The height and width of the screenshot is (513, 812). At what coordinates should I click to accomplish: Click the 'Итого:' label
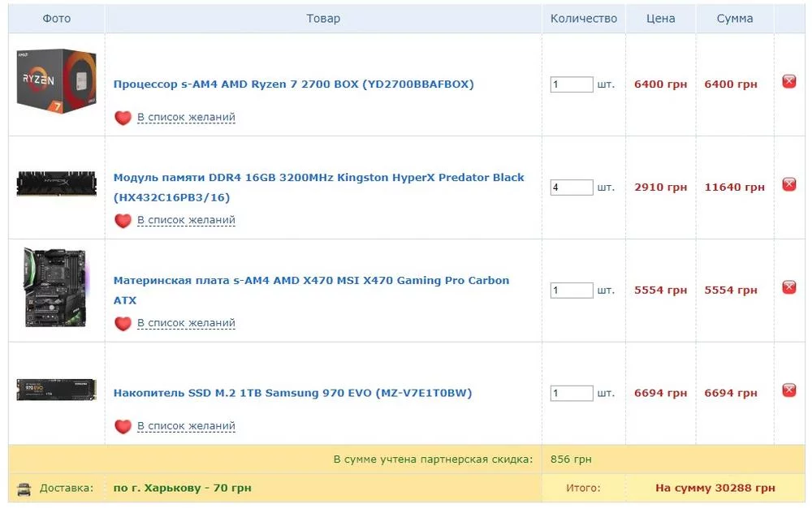pyautogui.click(x=583, y=488)
